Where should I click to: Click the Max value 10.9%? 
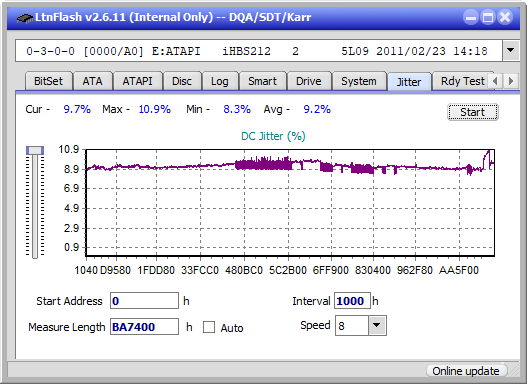[x=155, y=109]
